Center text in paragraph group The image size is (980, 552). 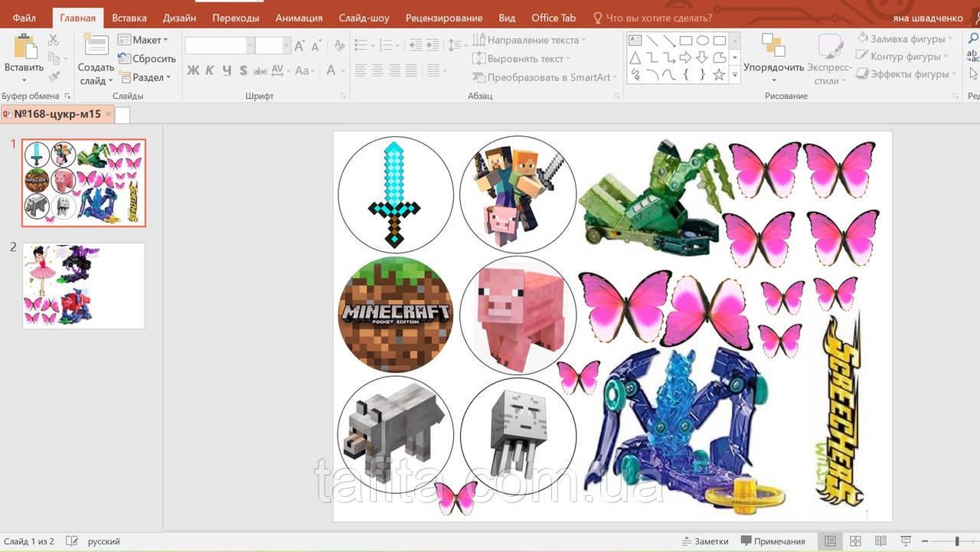pos(378,70)
